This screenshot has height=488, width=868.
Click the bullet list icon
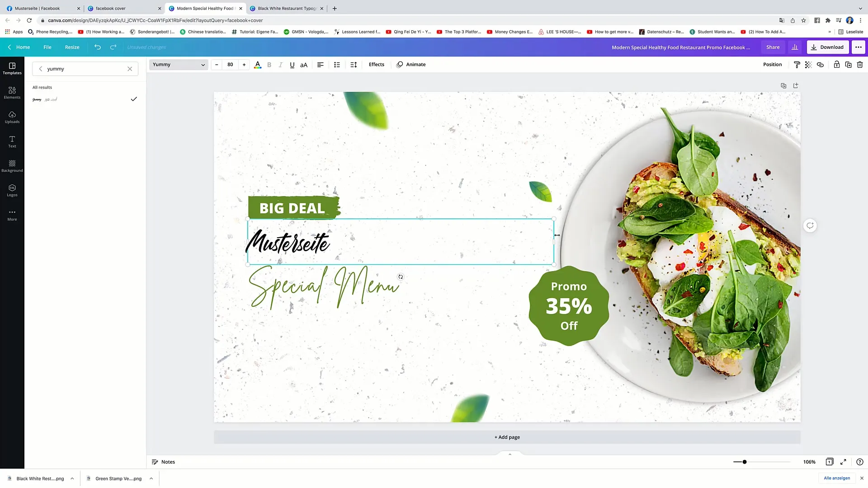coord(337,64)
